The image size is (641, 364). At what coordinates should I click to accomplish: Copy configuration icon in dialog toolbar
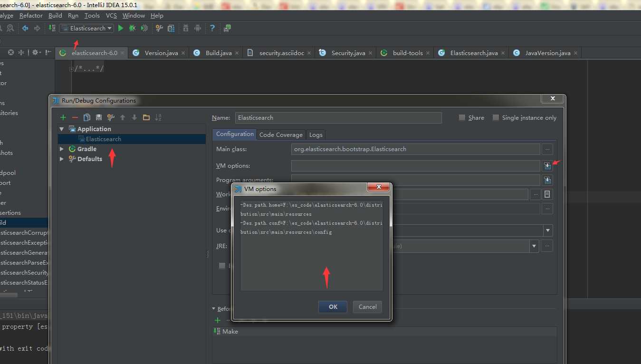(87, 117)
